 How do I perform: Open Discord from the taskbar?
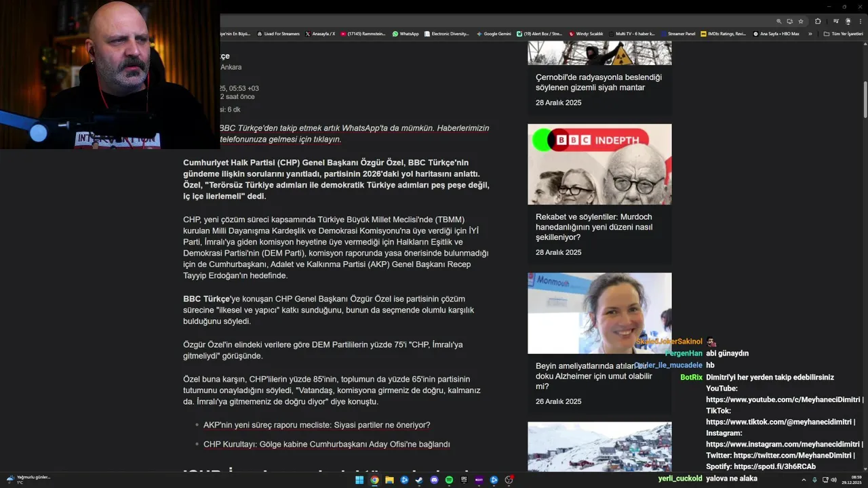point(434,480)
